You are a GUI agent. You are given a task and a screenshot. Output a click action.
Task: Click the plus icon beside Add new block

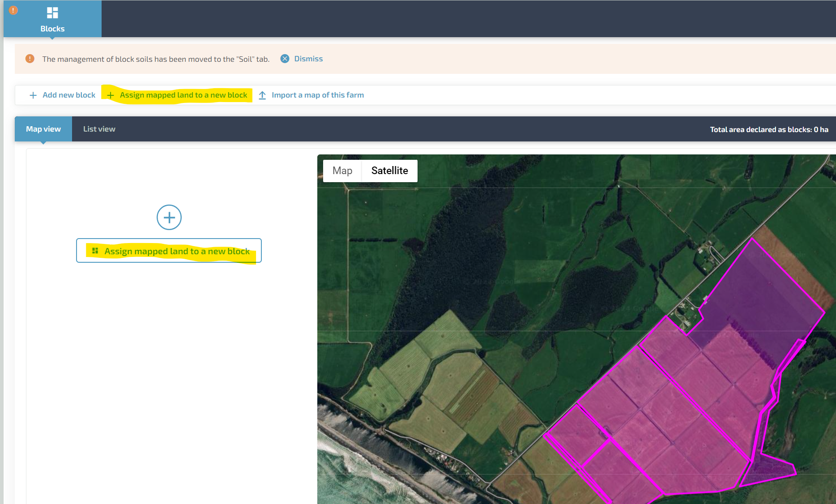point(33,95)
